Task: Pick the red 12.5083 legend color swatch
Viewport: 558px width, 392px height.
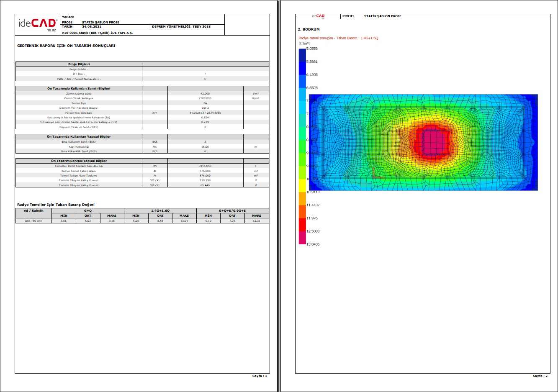Action: [x=302, y=224]
